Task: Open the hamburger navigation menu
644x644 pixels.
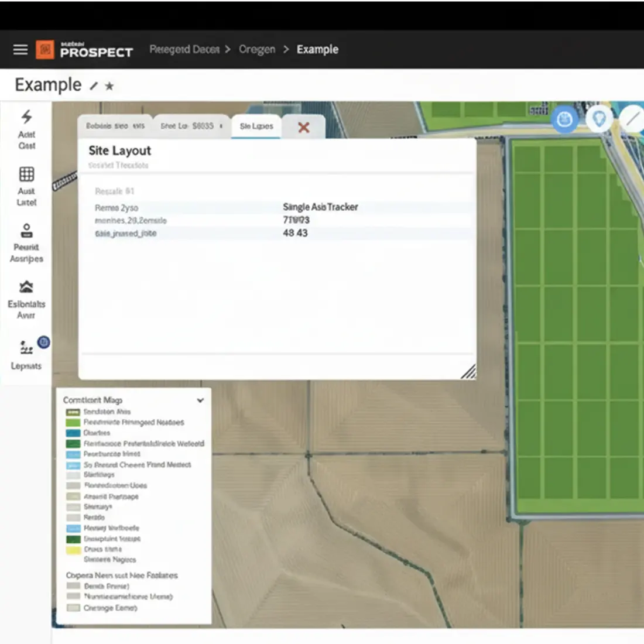Action: coord(20,50)
